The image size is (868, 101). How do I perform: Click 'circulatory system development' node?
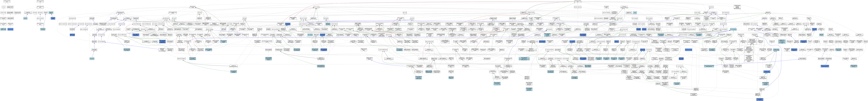click(x=100, y=29)
